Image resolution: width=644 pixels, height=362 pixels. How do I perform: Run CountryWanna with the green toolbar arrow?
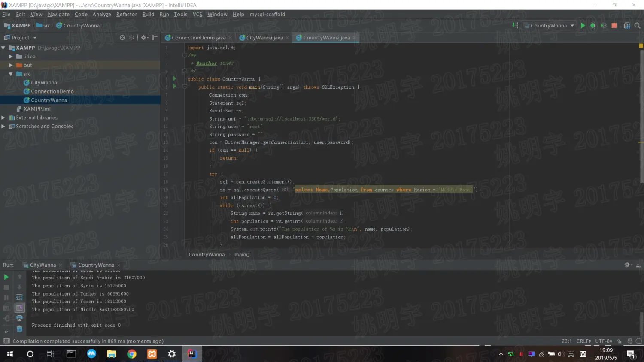[583, 26]
